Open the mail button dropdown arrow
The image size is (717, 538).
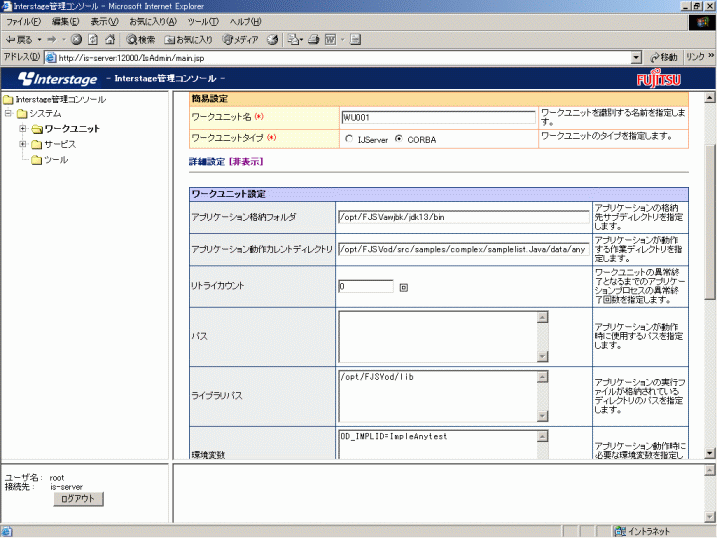(301, 40)
